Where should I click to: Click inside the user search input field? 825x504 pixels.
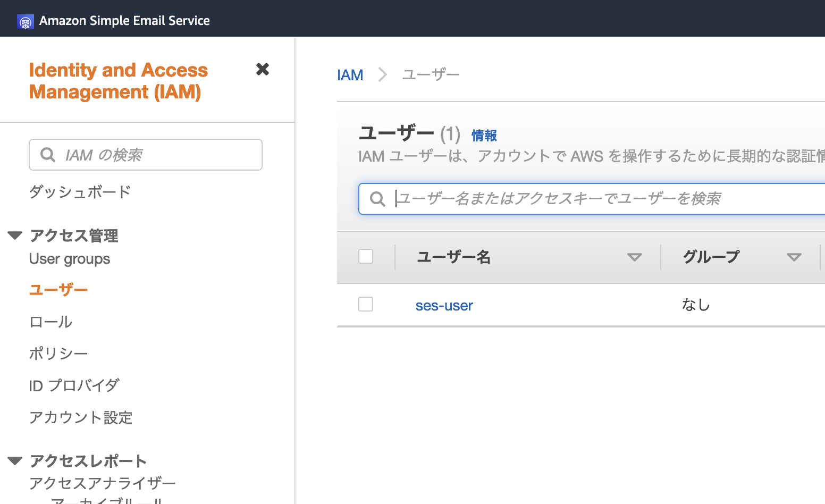coord(532,199)
